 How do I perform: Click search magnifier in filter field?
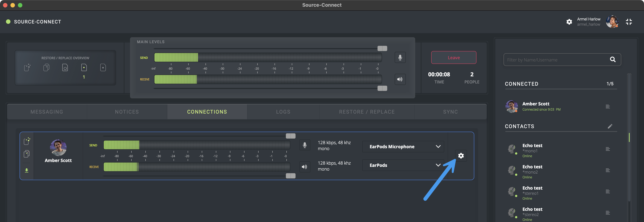(613, 59)
